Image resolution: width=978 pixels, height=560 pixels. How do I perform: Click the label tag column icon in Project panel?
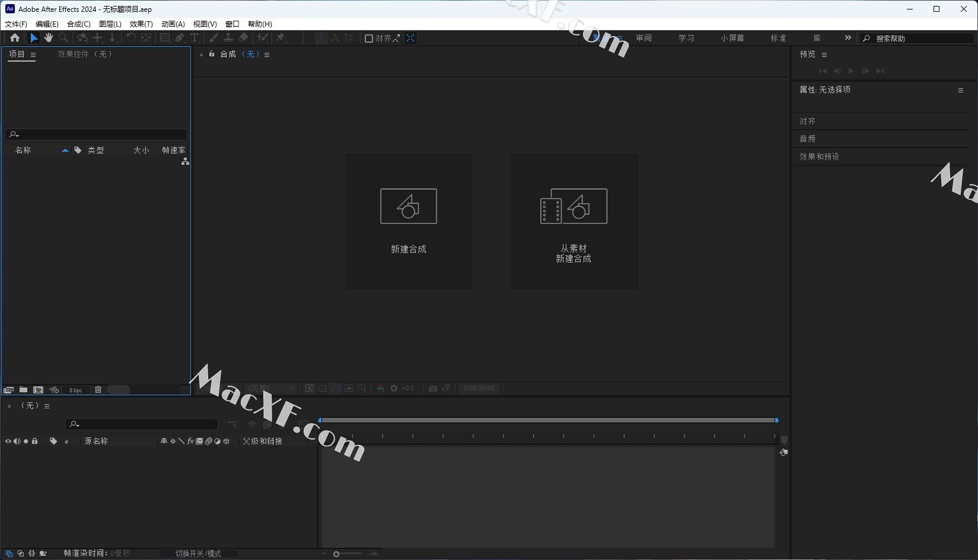pos(78,151)
